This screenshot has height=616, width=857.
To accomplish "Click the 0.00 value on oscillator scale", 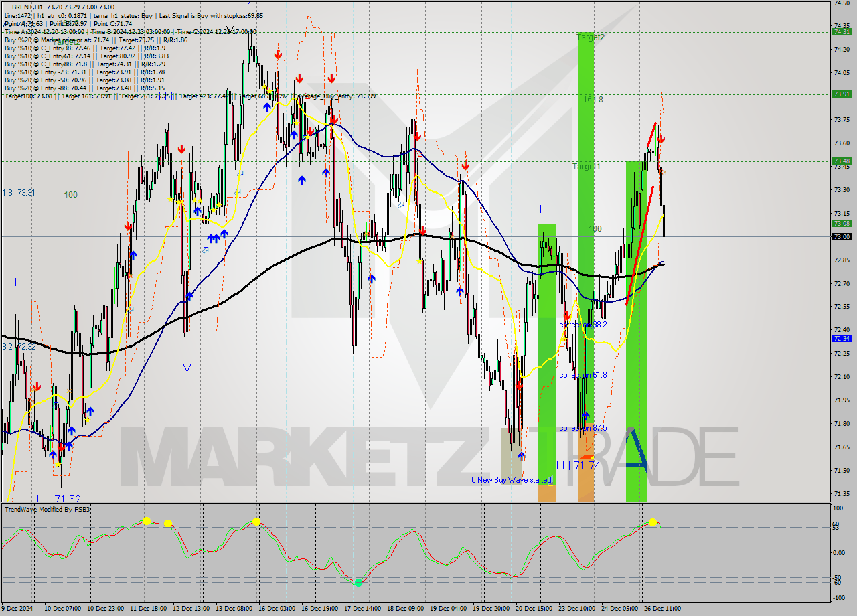I will 840,552.
